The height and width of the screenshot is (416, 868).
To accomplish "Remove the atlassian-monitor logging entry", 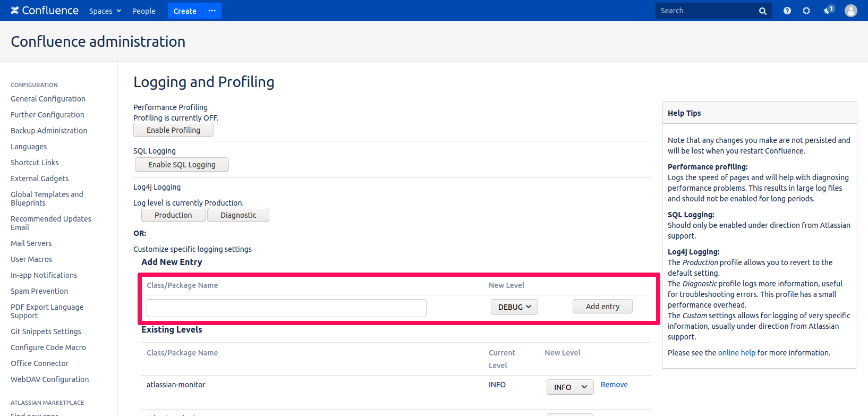I will (x=614, y=385).
